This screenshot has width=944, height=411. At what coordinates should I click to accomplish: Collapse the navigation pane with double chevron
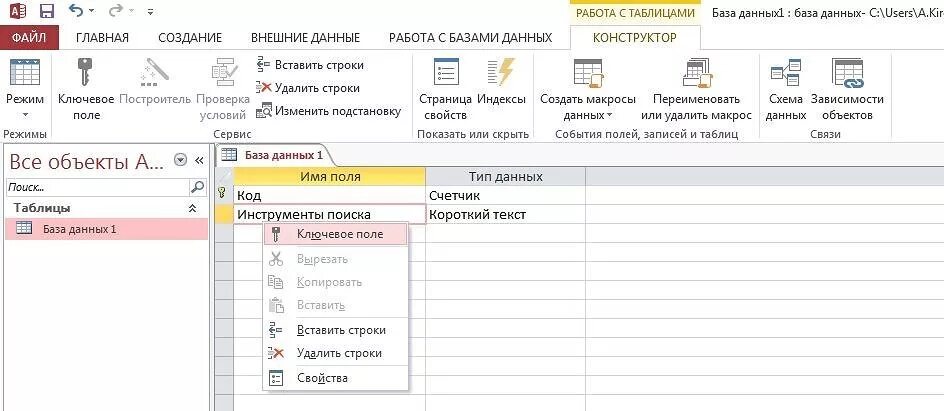tap(199, 161)
